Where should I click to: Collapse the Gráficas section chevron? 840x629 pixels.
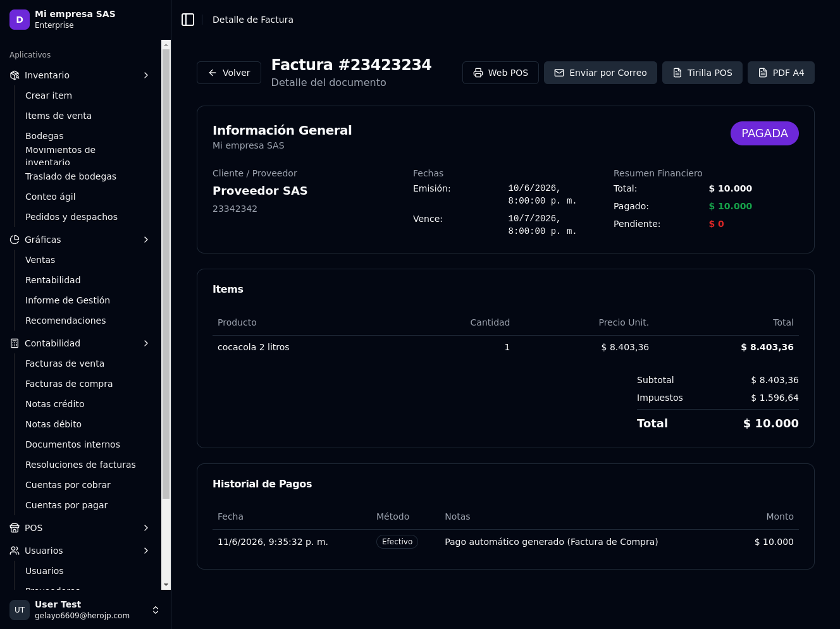(x=146, y=240)
